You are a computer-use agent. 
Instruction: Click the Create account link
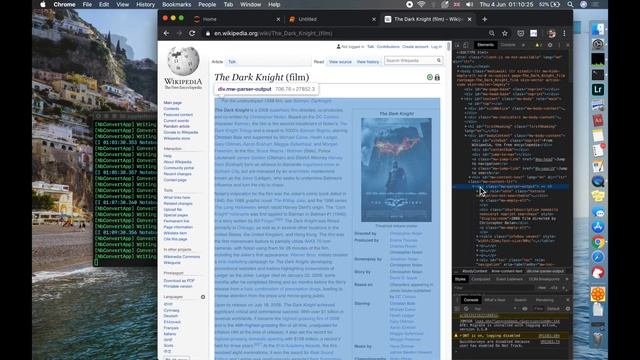pyautogui.click(x=415, y=47)
